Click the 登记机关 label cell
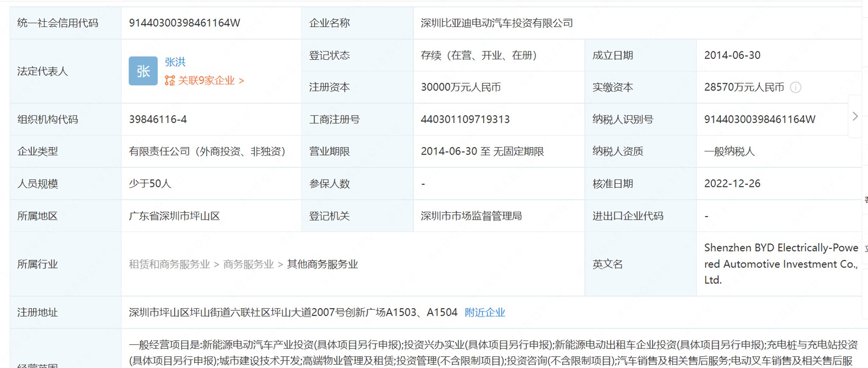Image resolution: width=868 pixels, height=368 pixels. [357, 216]
